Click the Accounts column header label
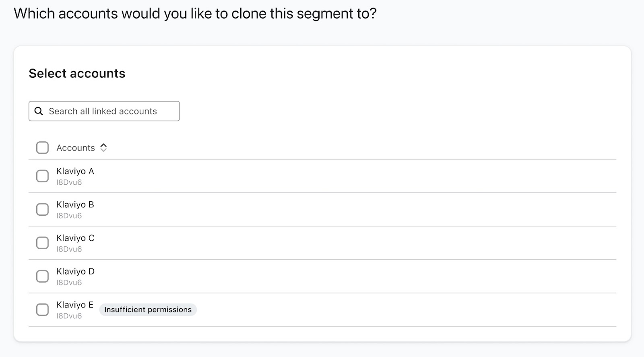 [x=76, y=148]
